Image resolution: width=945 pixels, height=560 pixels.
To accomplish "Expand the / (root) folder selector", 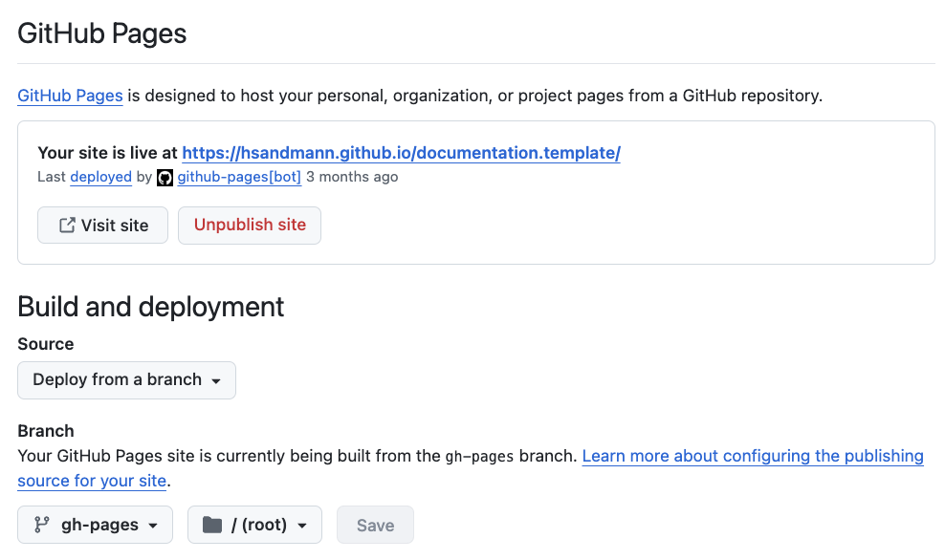I will click(x=254, y=525).
